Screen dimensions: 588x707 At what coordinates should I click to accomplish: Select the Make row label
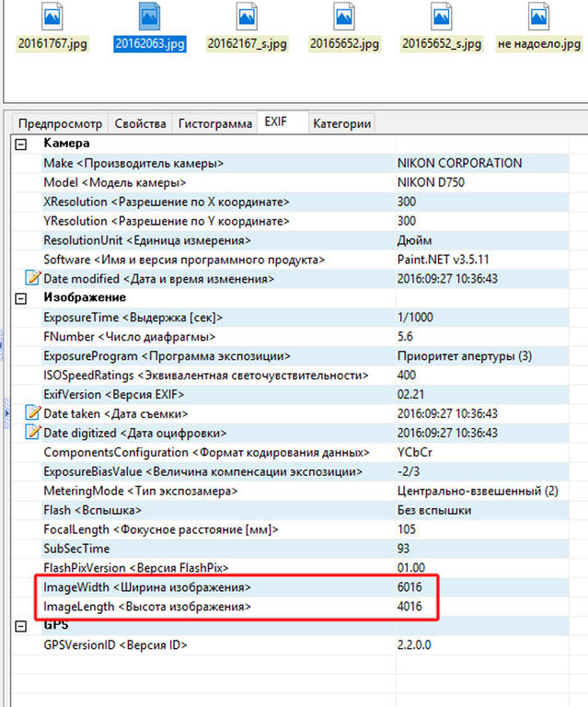pos(133,163)
